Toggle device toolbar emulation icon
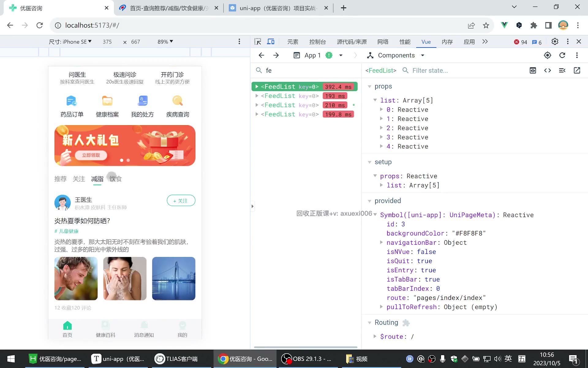The width and height of the screenshot is (588, 368). pyautogui.click(x=271, y=42)
